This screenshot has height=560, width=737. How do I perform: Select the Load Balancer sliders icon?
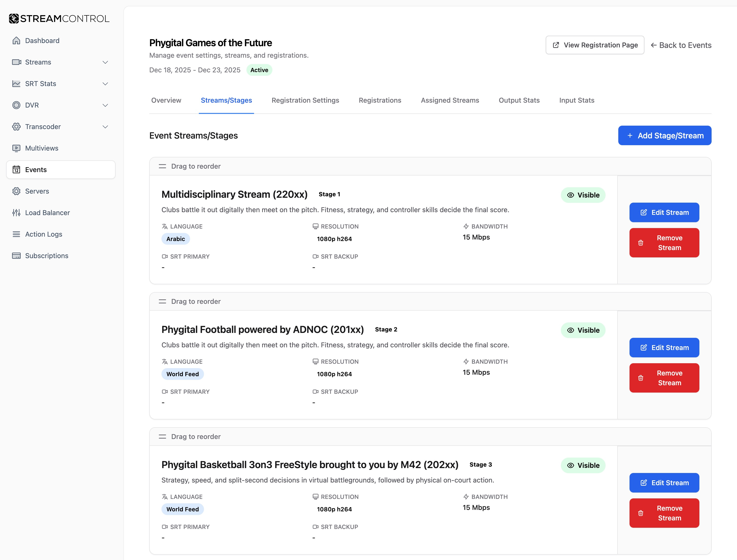point(17,212)
